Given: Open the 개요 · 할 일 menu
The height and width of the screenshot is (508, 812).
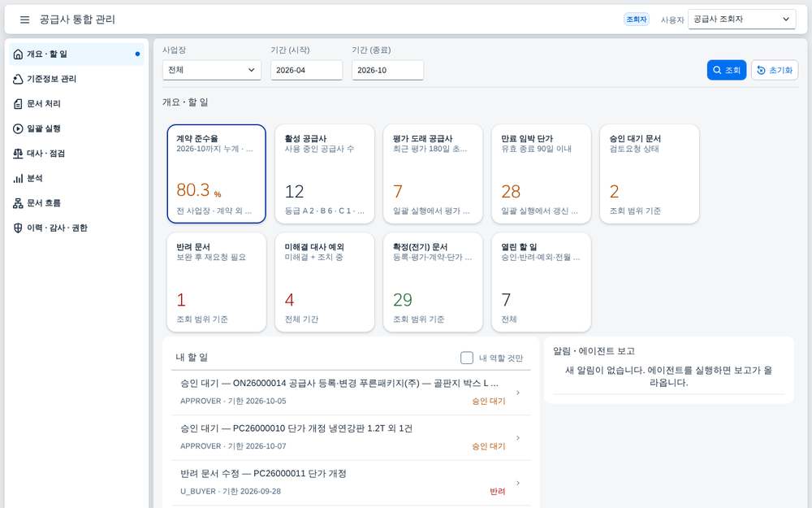Looking at the screenshot, I should pos(76,54).
